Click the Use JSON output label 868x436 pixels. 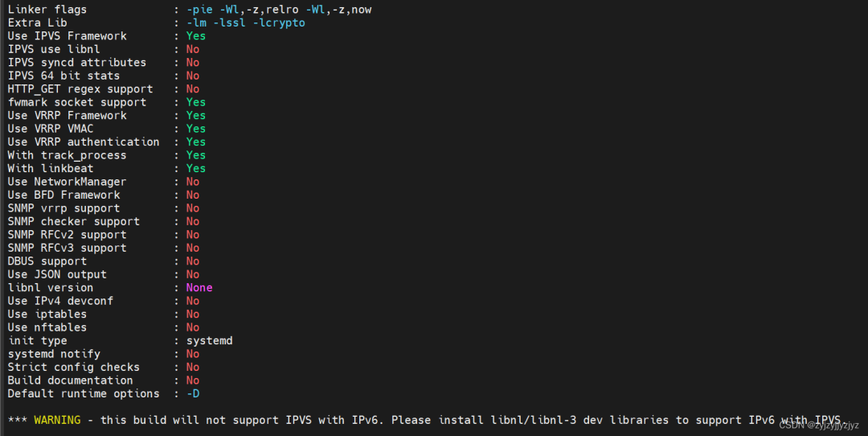[x=57, y=274]
